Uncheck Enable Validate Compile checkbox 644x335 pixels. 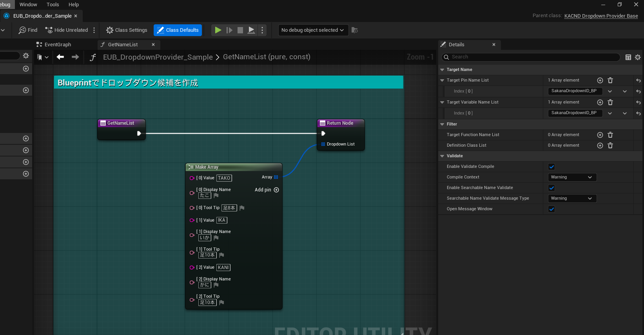tap(551, 167)
